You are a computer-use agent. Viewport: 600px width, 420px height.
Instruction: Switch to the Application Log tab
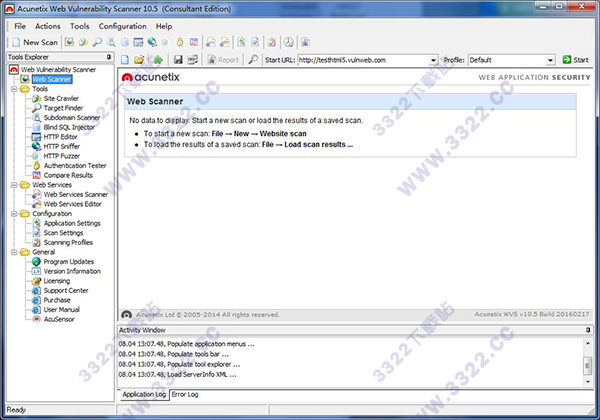[x=144, y=394]
